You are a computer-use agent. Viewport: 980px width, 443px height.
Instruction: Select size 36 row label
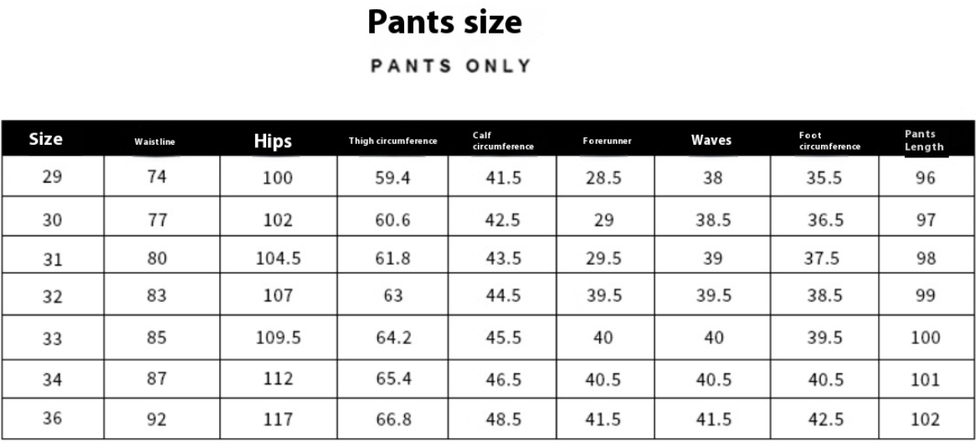click(x=52, y=418)
